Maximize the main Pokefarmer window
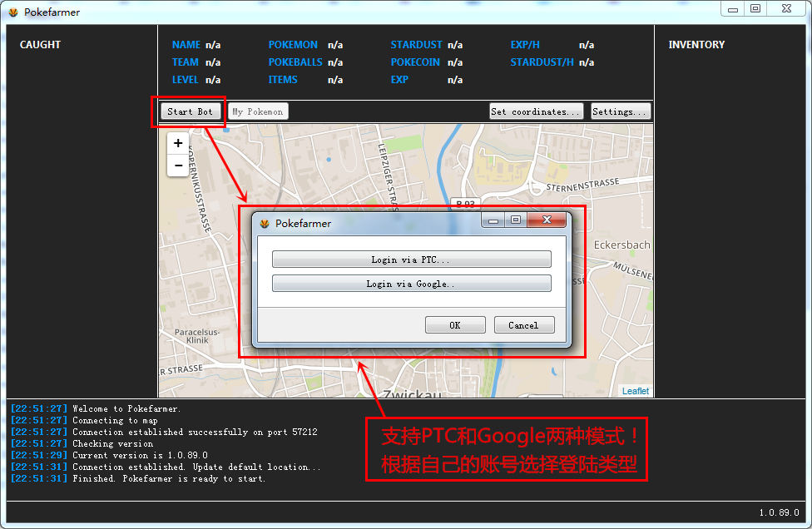The height and width of the screenshot is (529, 812). (755, 9)
